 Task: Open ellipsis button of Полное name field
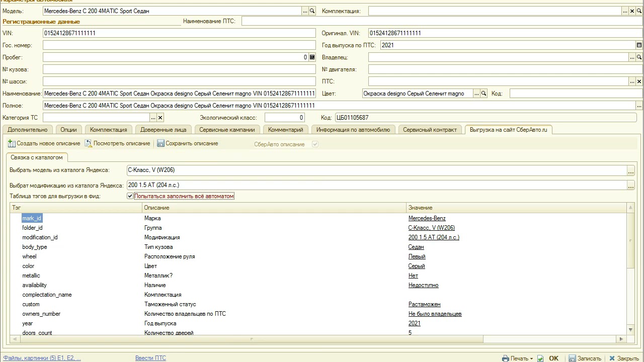[x=639, y=106]
